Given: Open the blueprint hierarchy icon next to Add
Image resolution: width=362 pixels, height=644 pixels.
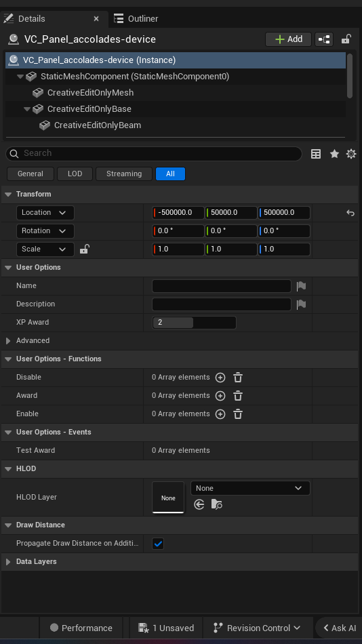Looking at the screenshot, I should click(x=324, y=39).
